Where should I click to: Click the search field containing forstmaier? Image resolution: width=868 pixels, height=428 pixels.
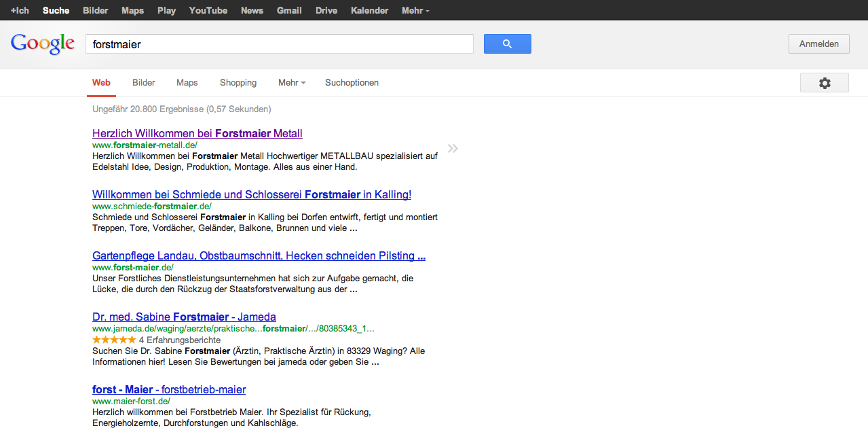coord(279,44)
